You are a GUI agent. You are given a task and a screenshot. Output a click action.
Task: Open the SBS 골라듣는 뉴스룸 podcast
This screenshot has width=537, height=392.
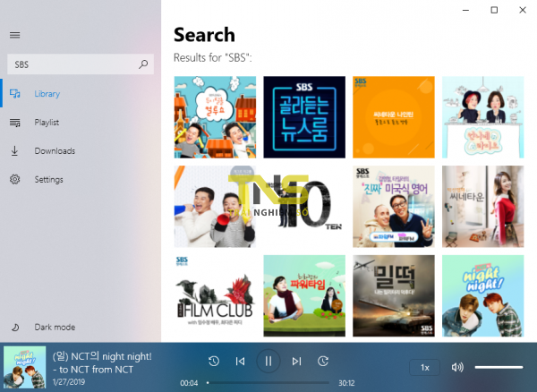click(x=304, y=117)
